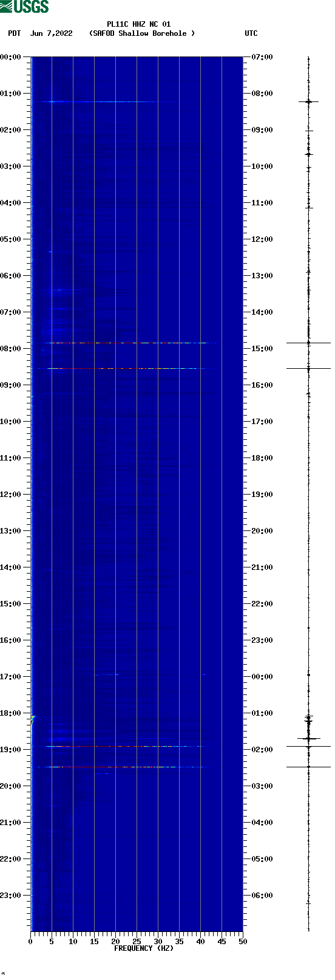This screenshot has width=335, height=980.
Task: Click the 06:00 UTC time label
Action: pyautogui.click(x=262, y=896)
